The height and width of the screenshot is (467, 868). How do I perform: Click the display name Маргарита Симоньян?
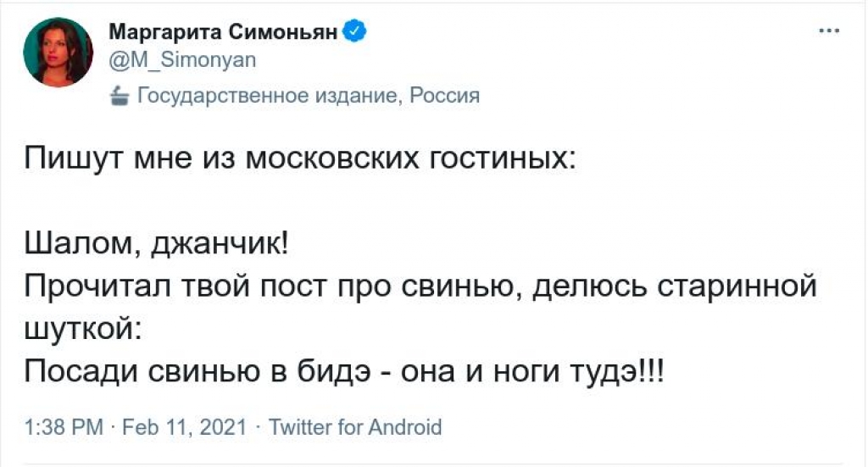223,32
